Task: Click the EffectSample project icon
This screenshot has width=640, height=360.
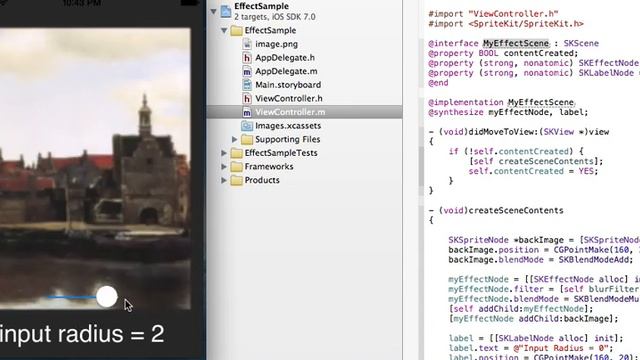Action: pyautogui.click(x=226, y=11)
